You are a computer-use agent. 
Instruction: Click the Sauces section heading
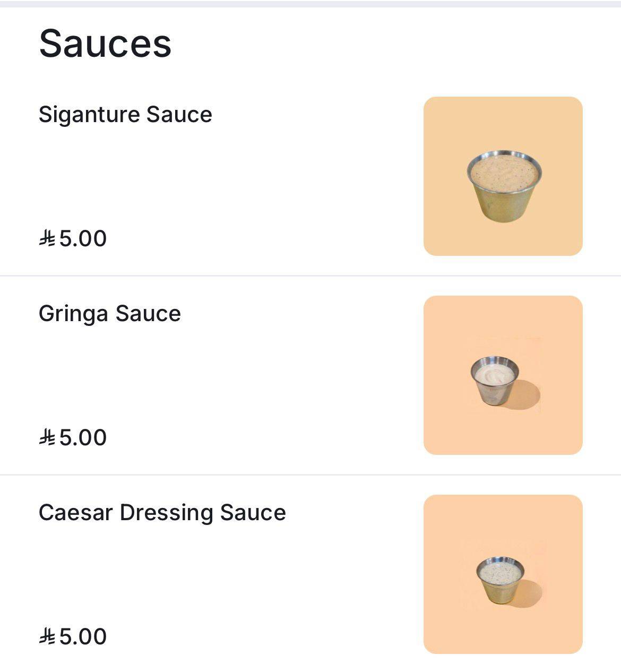coord(105,44)
